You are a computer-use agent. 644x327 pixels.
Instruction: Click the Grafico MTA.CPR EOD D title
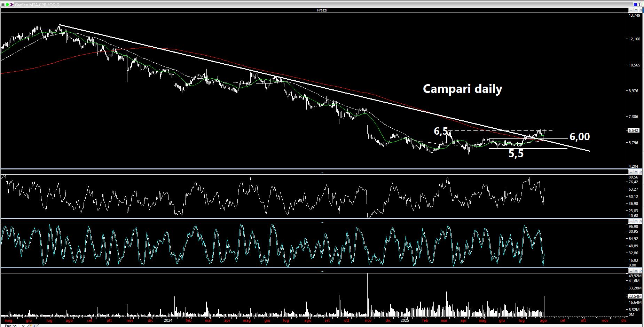[x=37, y=5]
